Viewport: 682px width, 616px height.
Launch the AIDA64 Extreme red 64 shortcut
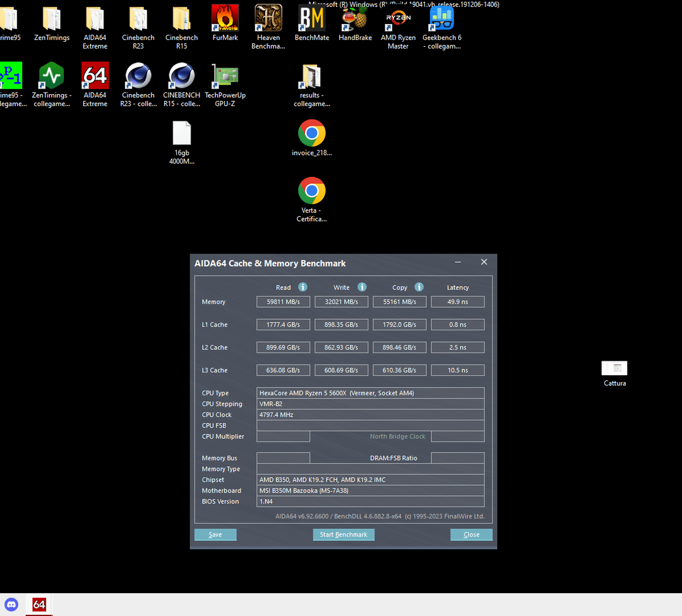95,85
